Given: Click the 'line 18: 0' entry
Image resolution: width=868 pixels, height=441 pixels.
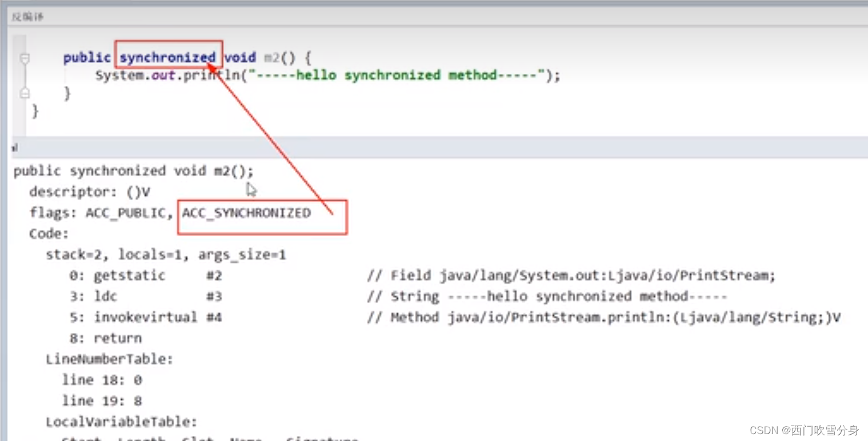Looking at the screenshot, I should (102, 380).
